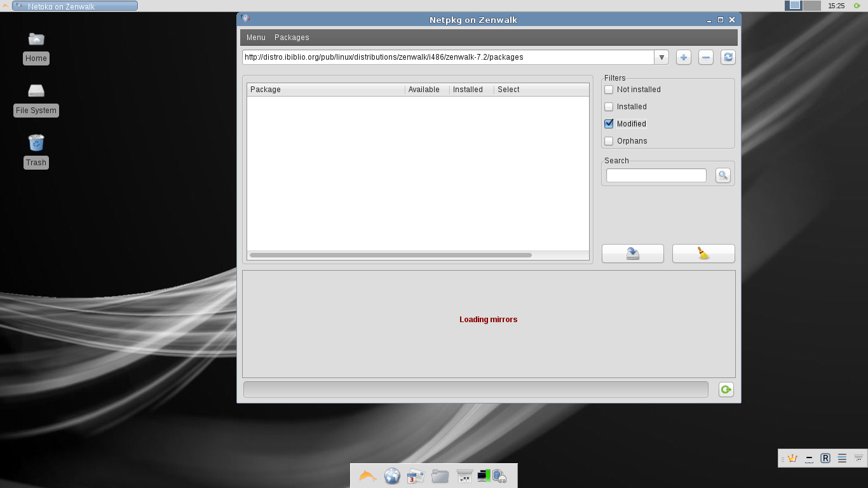This screenshot has width=868, height=488.
Task: Click the Loading mirrors status text
Action: coord(489,320)
